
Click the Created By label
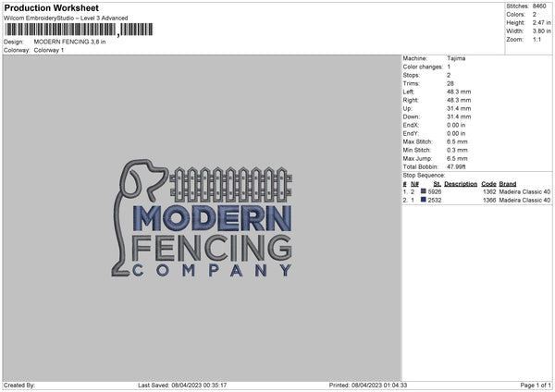click(19, 386)
